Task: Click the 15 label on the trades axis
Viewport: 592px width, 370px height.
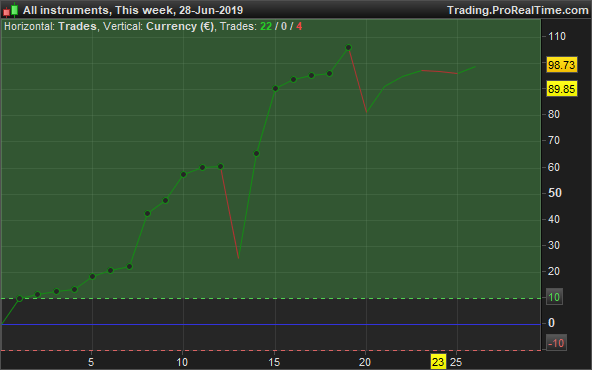Action: pyautogui.click(x=274, y=362)
